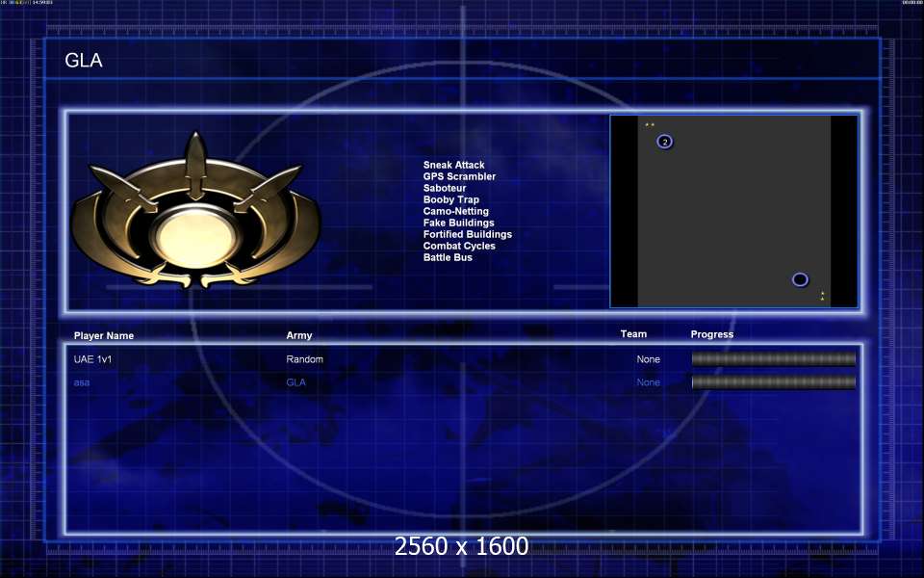Select player asa in the list
Image resolution: width=924 pixels, height=578 pixels.
pyautogui.click(x=81, y=382)
